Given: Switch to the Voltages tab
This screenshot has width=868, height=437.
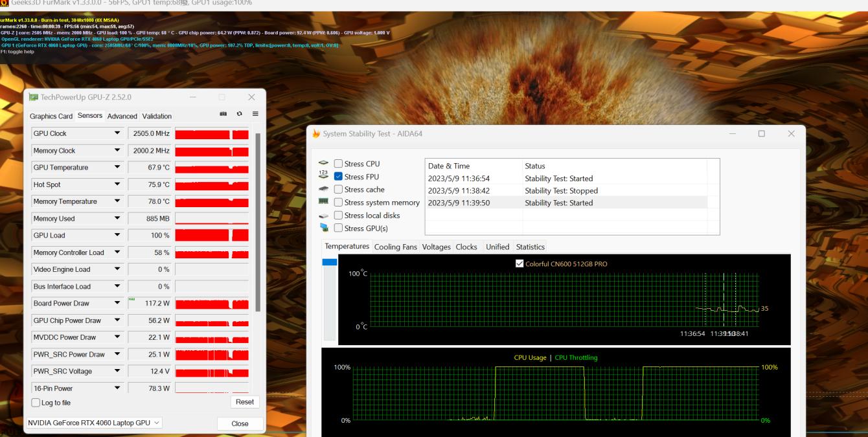Looking at the screenshot, I should [x=437, y=247].
